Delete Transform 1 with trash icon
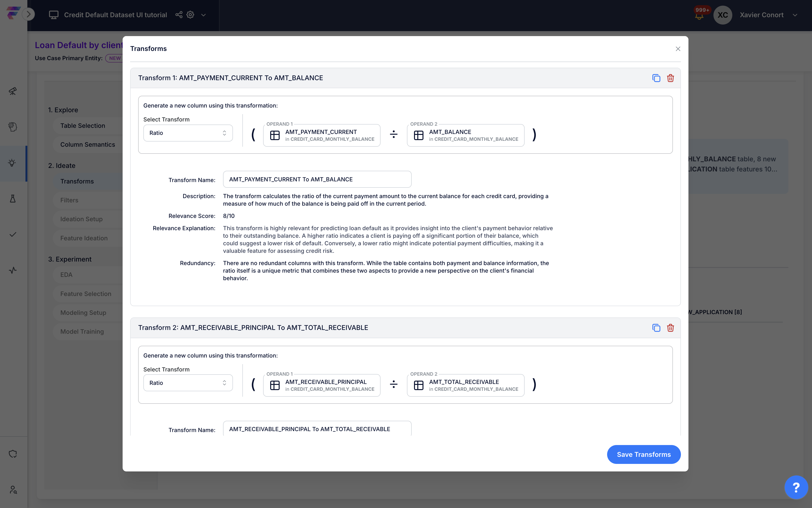This screenshot has height=508, width=812. (x=670, y=78)
